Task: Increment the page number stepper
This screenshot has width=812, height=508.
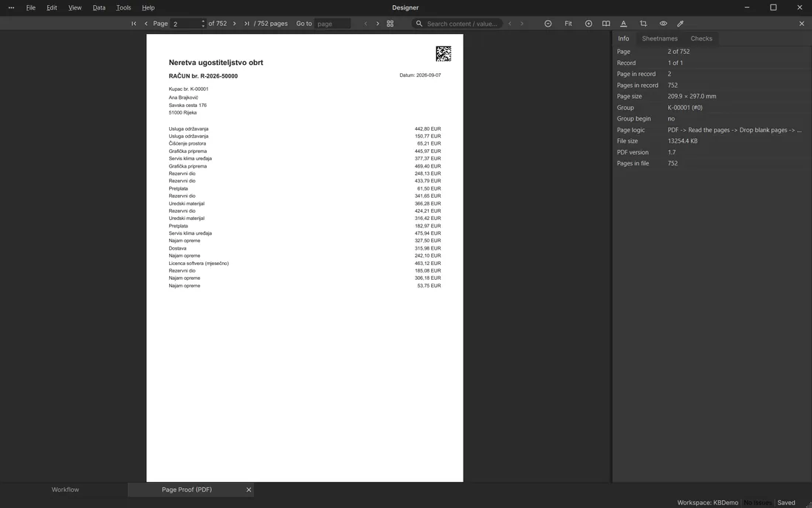Action: click(x=203, y=21)
